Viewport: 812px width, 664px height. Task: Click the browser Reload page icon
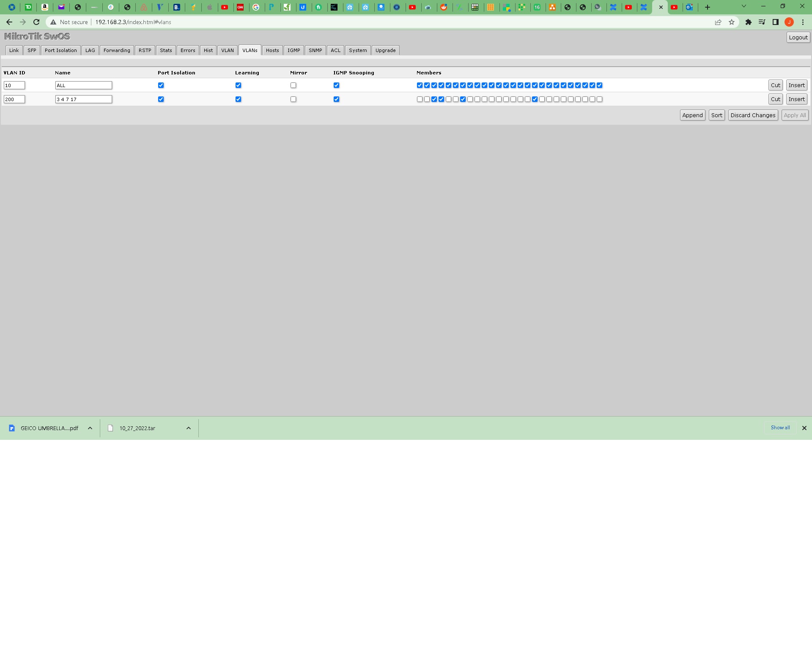[x=36, y=22]
